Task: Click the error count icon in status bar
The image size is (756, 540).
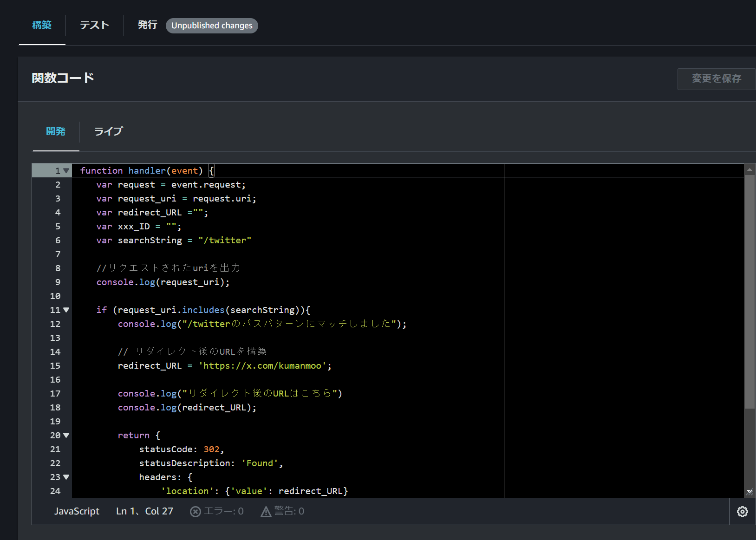Action: [196, 511]
